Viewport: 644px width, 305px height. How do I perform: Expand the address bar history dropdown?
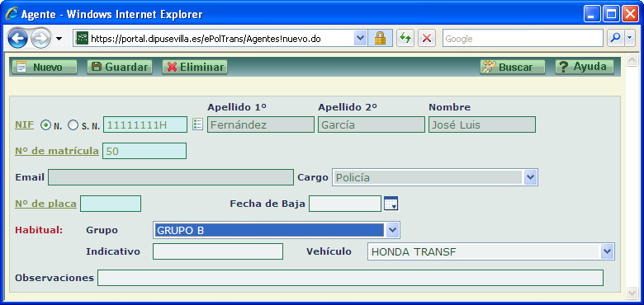(x=360, y=39)
